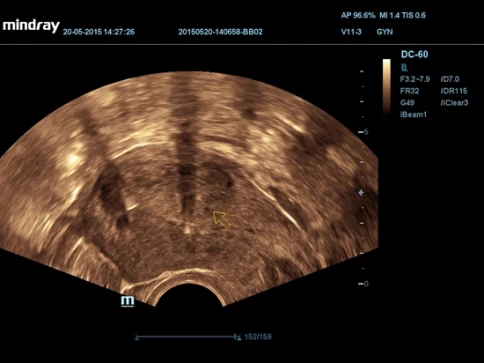Image resolution: width=484 pixels, height=363 pixels.
Task: Click the D7.0 depth parameter
Action: coord(450,79)
